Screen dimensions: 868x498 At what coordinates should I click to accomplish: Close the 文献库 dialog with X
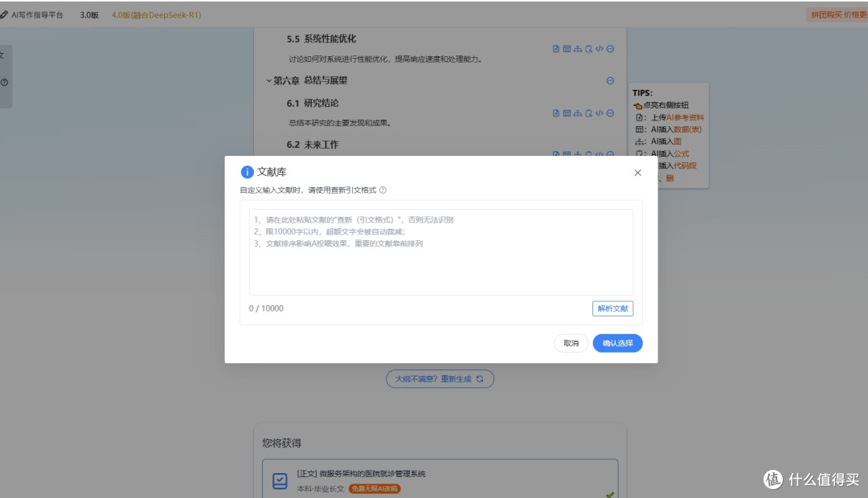(637, 173)
